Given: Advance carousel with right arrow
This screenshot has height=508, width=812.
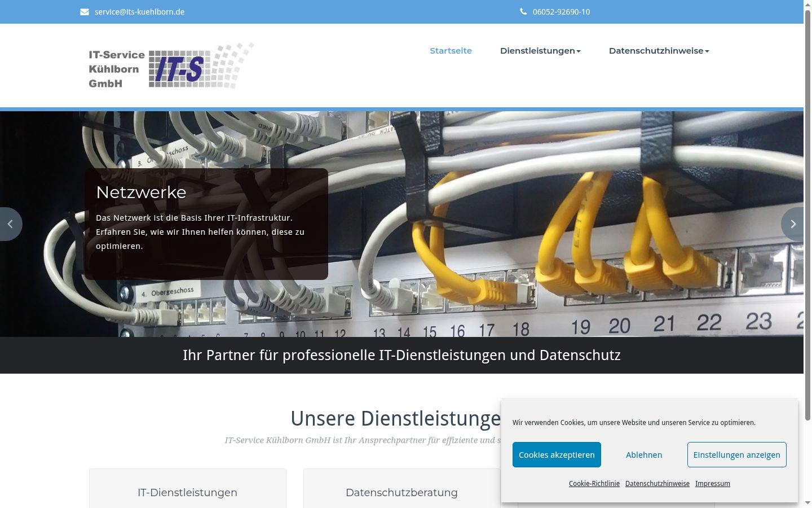Looking at the screenshot, I should (793, 224).
